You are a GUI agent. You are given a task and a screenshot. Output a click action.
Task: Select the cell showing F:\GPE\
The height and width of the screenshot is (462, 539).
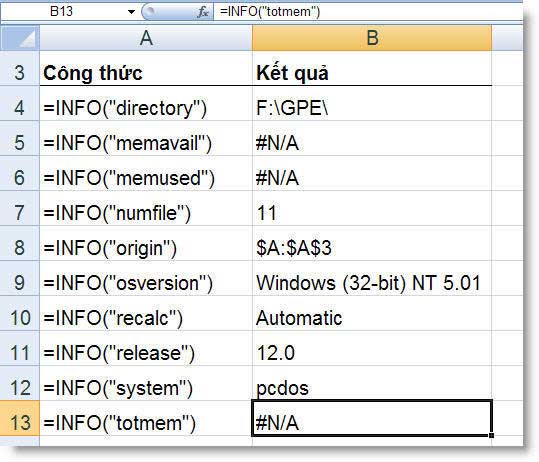[x=372, y=108]
